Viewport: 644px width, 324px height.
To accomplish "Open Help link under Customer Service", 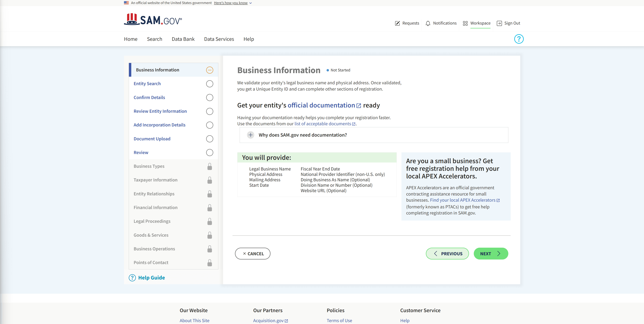I will 405,320.
